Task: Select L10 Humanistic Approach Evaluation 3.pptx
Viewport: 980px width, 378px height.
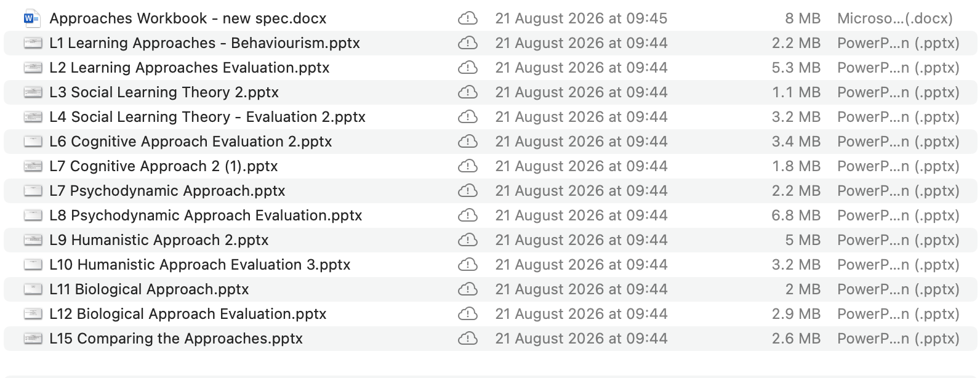Action: 490,265
